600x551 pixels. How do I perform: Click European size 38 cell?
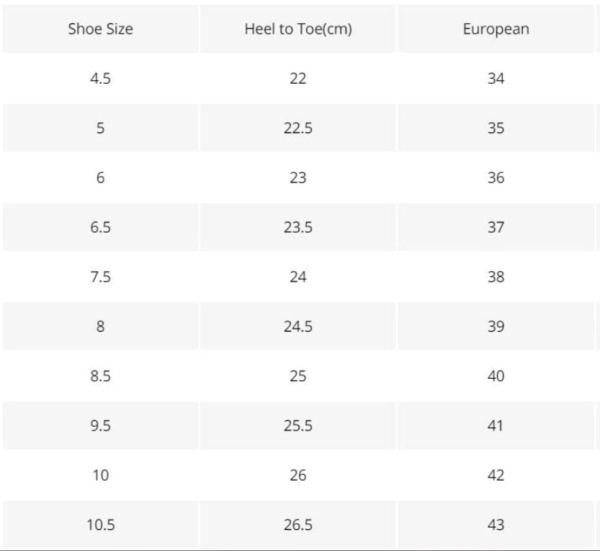tap(496, 277)
